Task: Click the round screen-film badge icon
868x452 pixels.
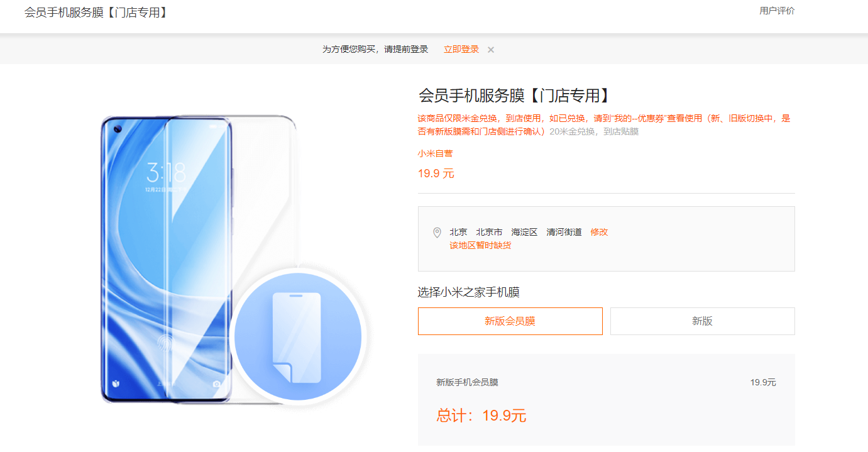Action: tap(298, 336)
